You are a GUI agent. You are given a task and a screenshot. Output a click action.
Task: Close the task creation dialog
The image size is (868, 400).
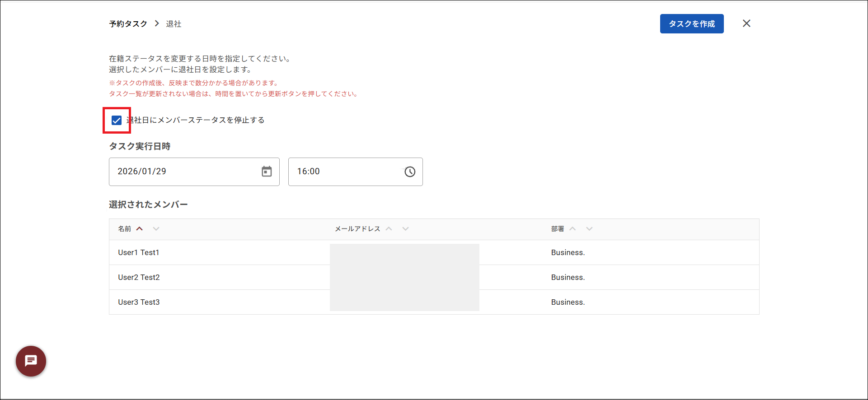coord(746,23)
